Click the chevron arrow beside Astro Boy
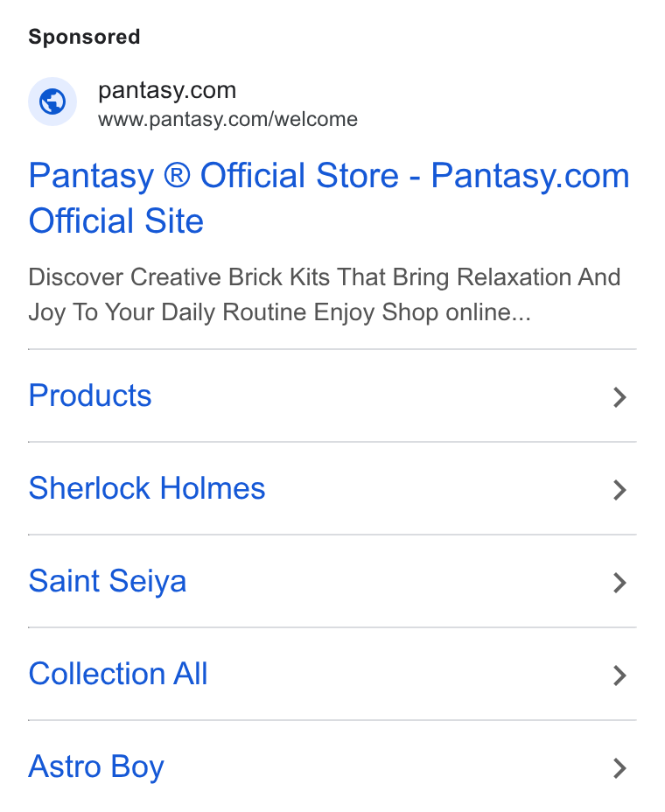 point(619,768)
